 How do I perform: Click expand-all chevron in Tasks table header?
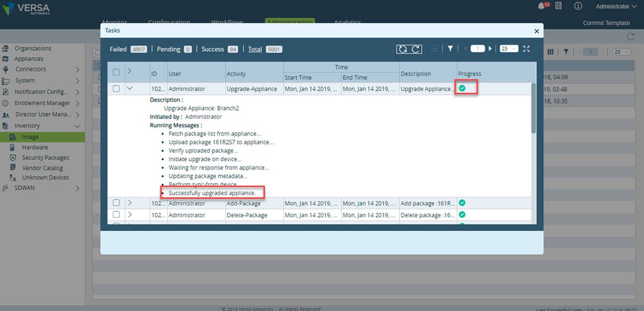click(129, 71)
